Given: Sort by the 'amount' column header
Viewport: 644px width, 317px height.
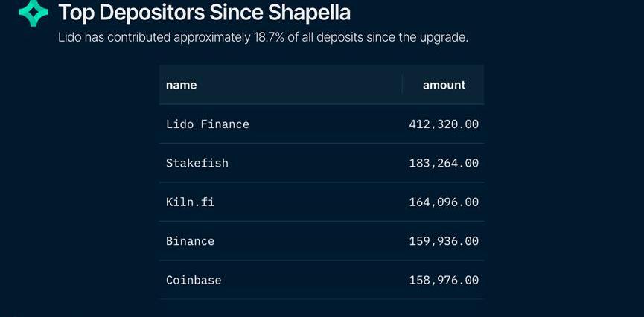Looking at the screenshot, I should click(x=444, y=85).
